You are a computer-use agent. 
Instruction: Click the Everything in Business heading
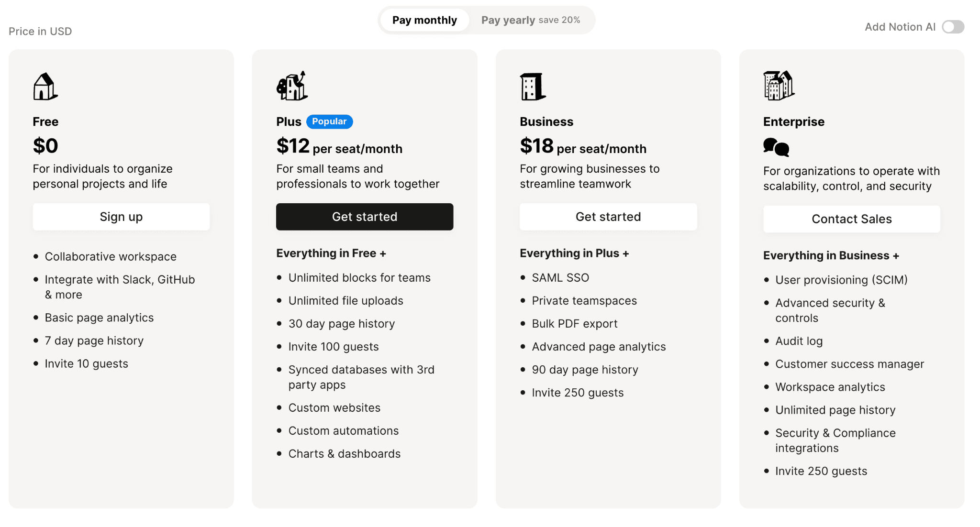pos(831,255)
